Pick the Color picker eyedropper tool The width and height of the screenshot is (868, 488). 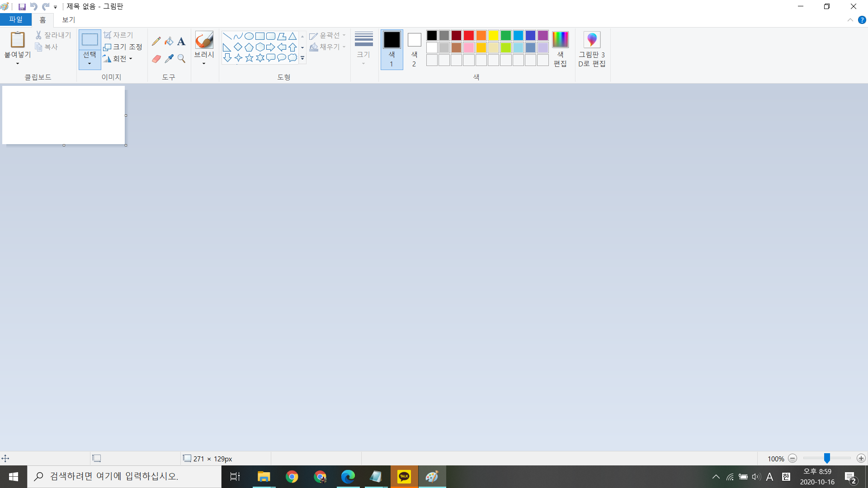[x=169, y=59]
